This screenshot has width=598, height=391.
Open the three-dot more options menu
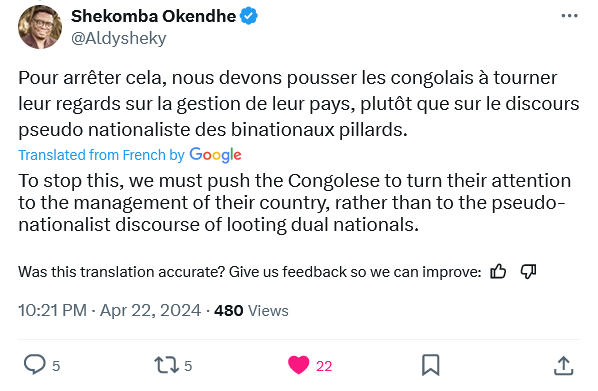click(569, 16)
